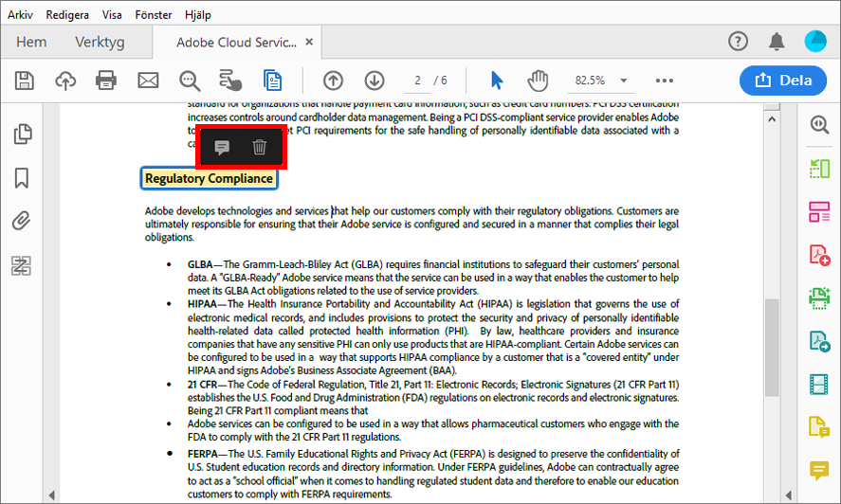This screenshot has height=504, width=841.
Task: Open the zoom level dropdown arrow
Action: click(x=624, y=81)
